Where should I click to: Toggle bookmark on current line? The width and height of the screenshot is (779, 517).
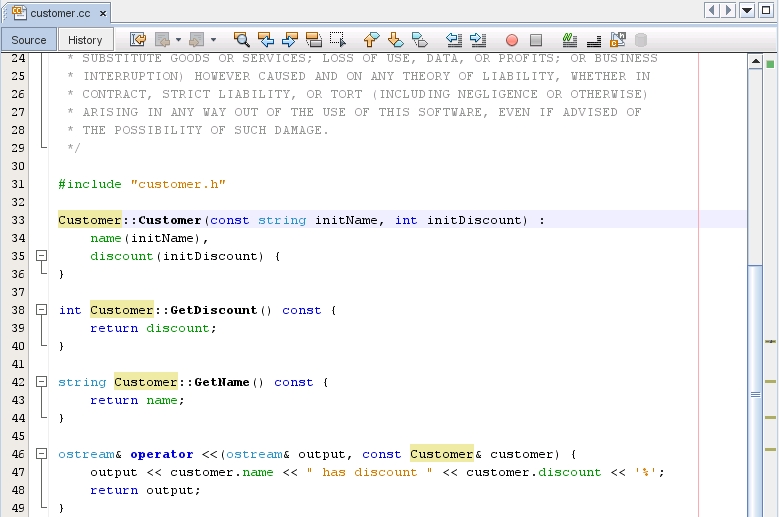tap(420, 40)
